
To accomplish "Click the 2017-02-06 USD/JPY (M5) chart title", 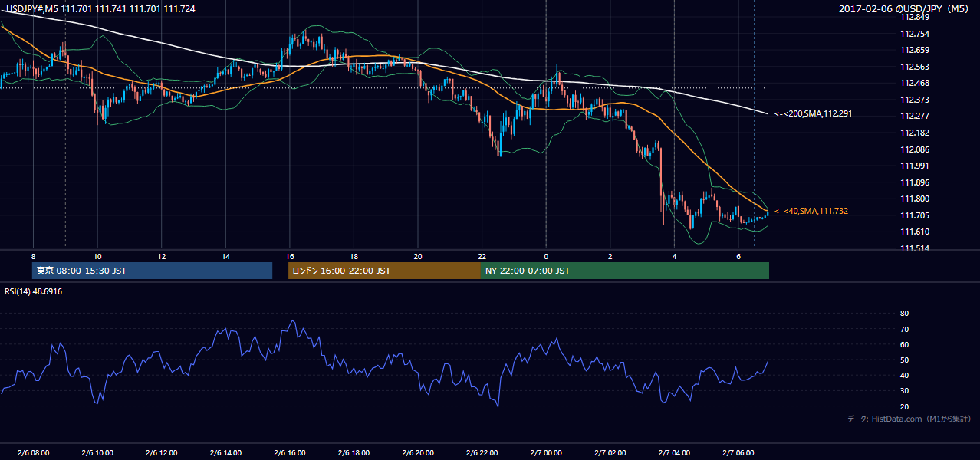I will click(x=905, y=8).
